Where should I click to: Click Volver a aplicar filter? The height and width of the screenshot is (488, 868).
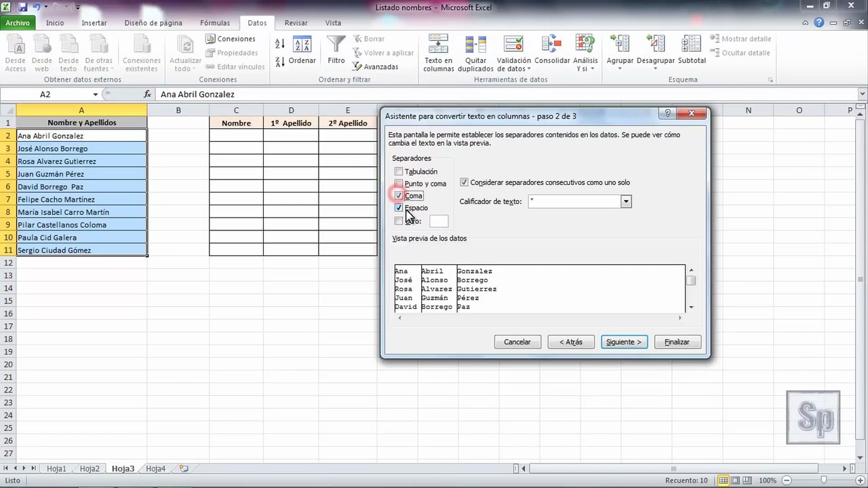383,53
